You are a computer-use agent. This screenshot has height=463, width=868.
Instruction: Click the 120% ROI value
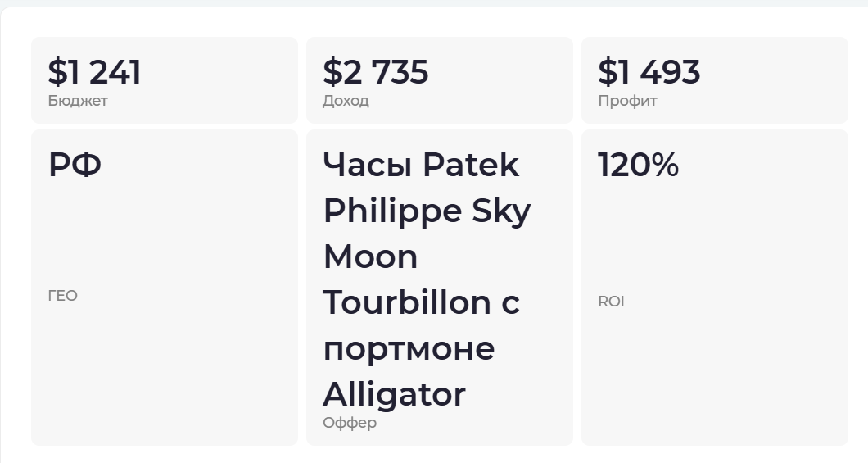coord(638,166)
